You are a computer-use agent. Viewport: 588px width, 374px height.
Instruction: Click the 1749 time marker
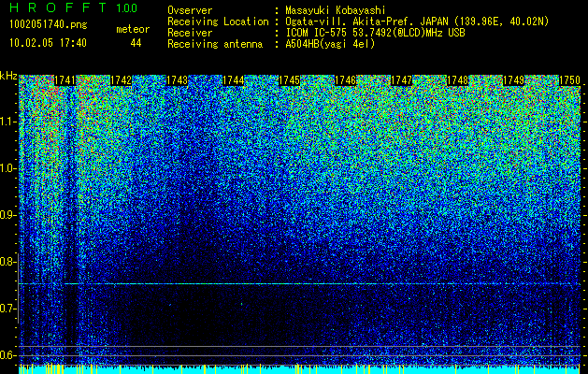click(513, 80)
